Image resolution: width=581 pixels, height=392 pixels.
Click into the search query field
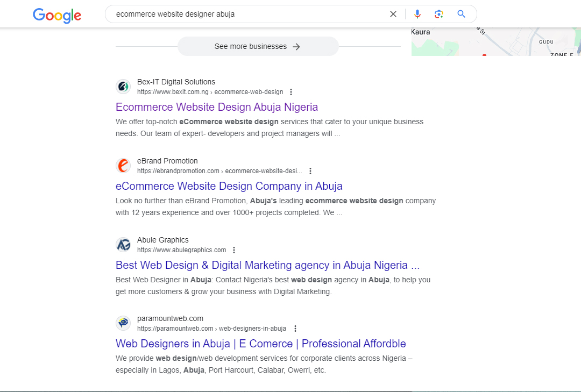(x=248, y=14)
